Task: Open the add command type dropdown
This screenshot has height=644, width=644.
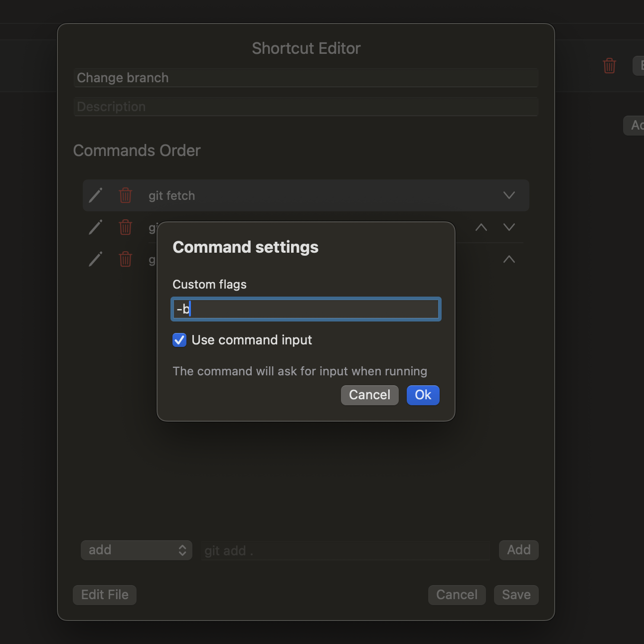Action: [136, 550]
